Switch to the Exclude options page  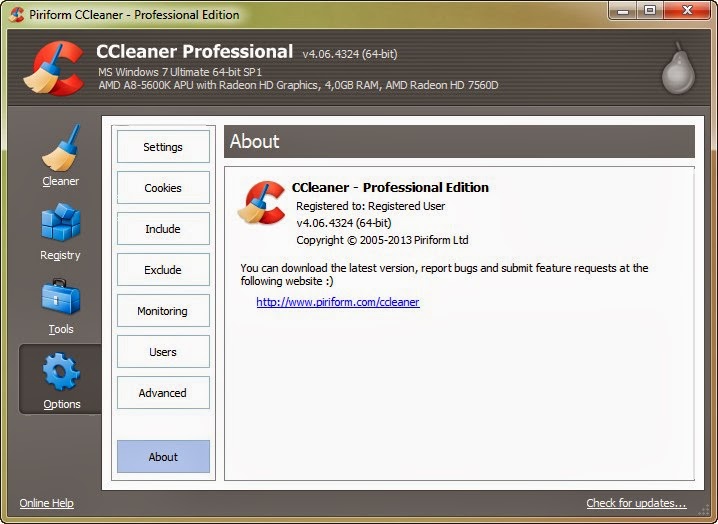tap(163, 270)
